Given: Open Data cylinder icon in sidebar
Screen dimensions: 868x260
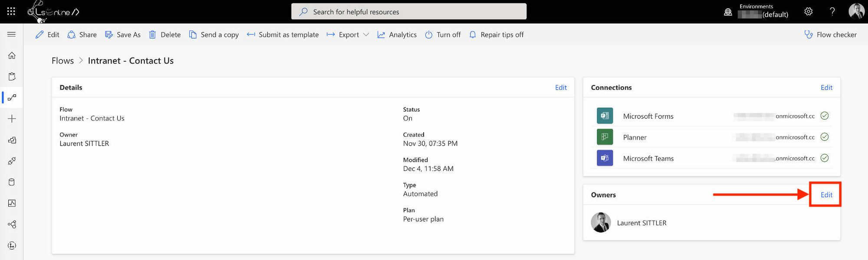Looking at the screenshot, I should (12, 182).
